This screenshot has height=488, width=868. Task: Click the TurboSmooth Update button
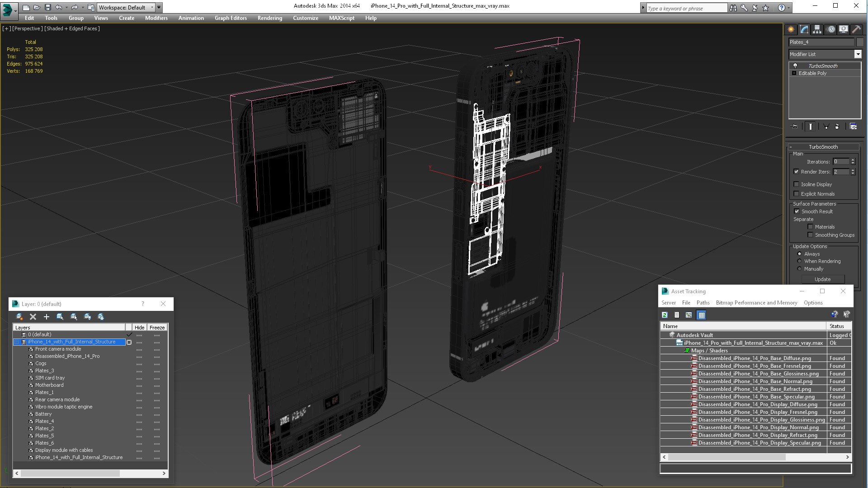pos(822,279)
